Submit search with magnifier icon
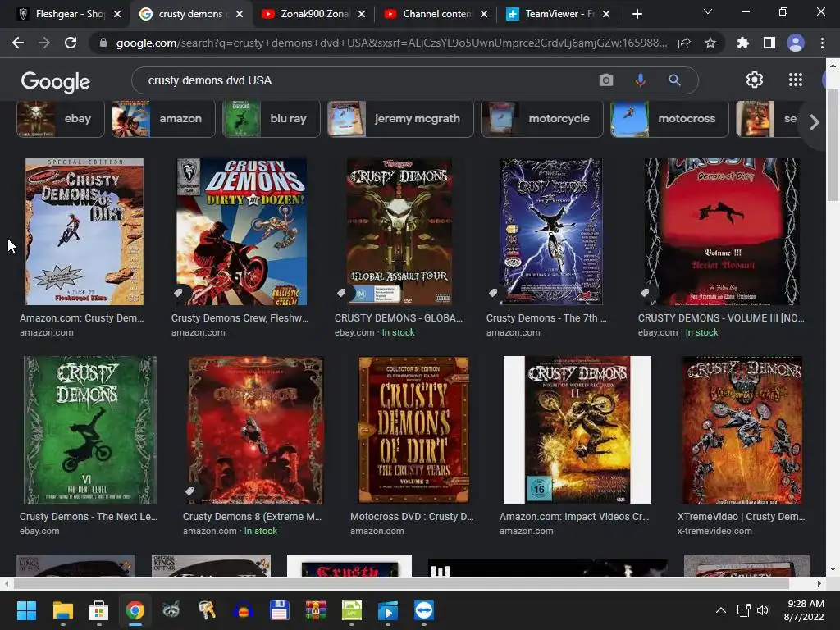This screenshot has width=840, height=630. point(674,80)
